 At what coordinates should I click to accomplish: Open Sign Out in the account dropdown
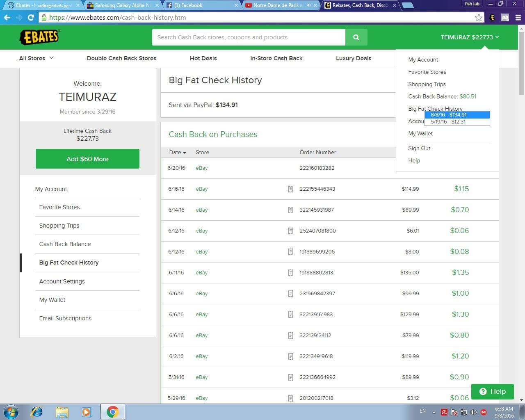point(419,148)
